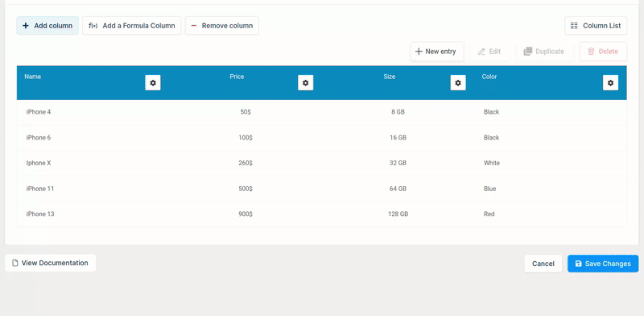The height and width of the screenshot is (316, 644).
Task: Click the 16 GB size cell
Action: pyautogui.click(x=398, y=137)
